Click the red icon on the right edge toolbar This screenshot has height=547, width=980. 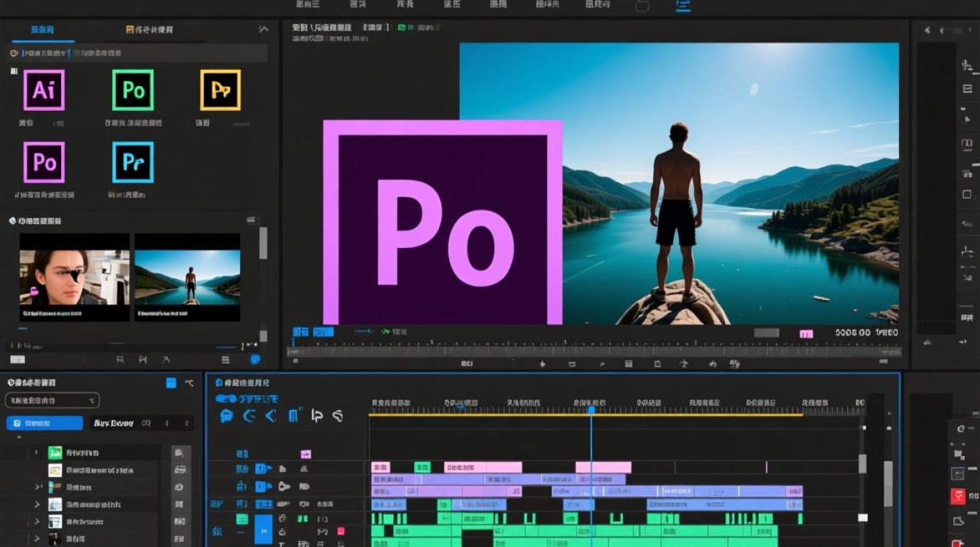[x=958, y=496]
